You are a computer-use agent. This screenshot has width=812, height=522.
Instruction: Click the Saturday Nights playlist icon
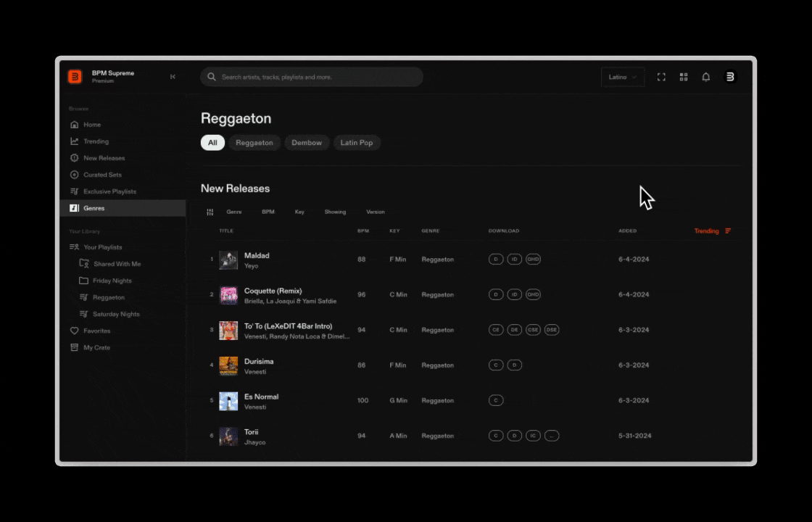[83, 314]
